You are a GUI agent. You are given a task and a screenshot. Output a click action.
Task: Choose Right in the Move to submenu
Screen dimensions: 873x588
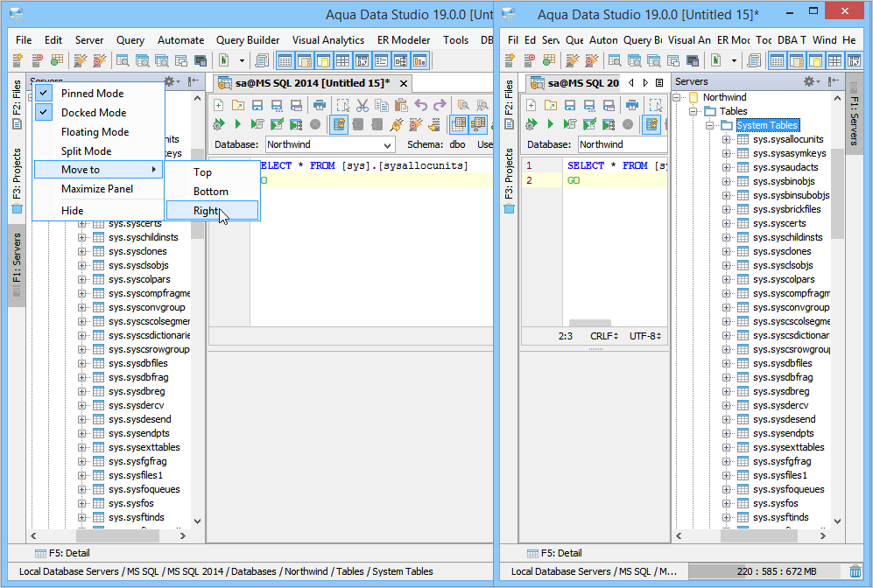point(212,211)
